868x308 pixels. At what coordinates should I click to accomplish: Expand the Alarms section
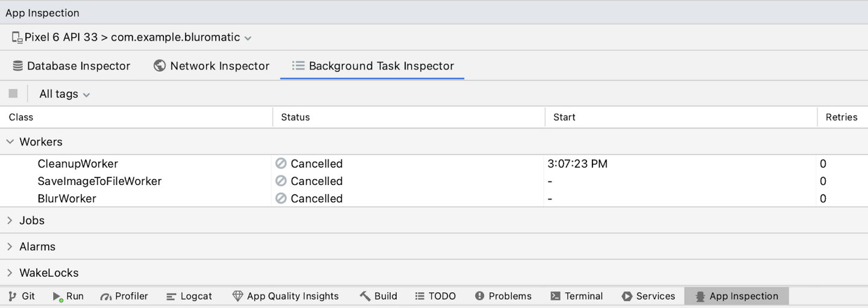click(x=10, y=247)
